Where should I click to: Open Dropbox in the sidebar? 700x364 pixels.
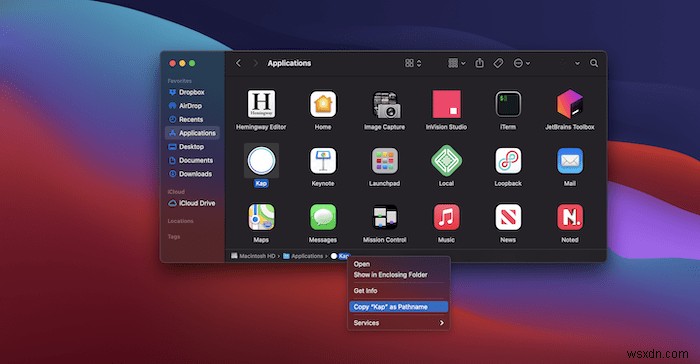point(192,92)
